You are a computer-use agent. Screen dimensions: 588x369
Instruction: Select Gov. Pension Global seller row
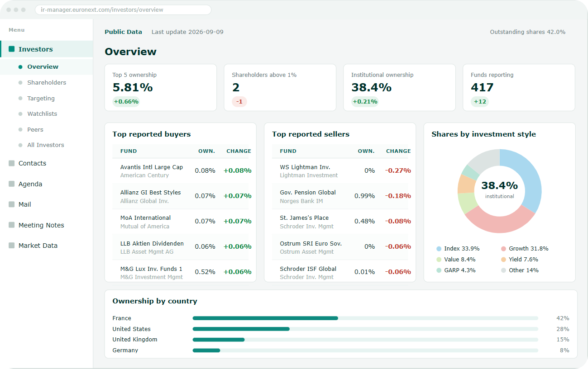(340, 196)
